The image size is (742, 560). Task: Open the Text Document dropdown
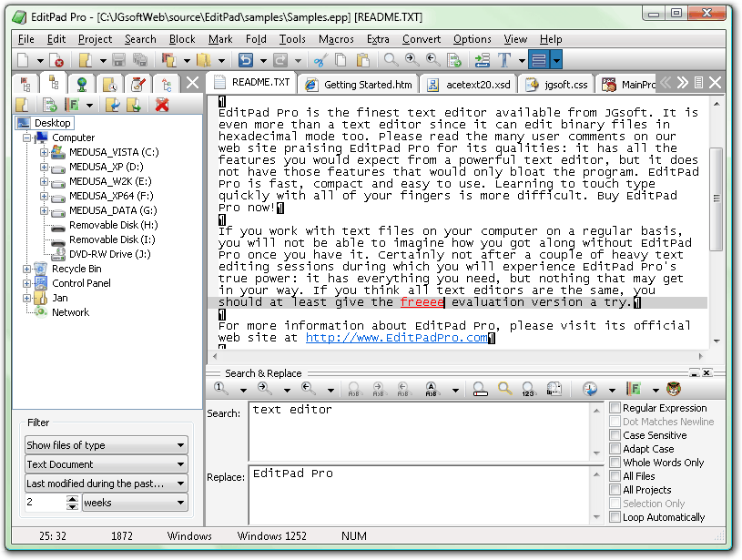pyautogui.click(x=107, y=464)
